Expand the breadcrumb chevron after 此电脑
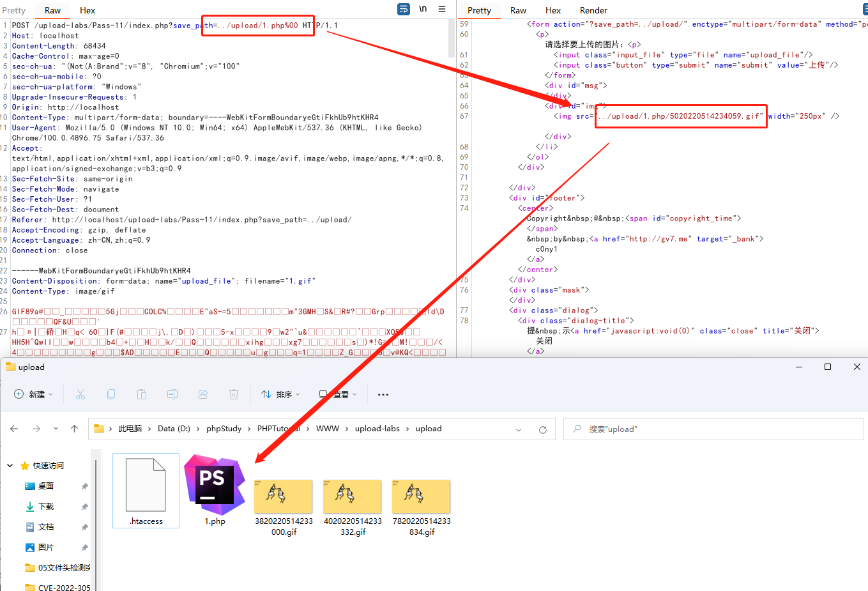 (150, 429)
